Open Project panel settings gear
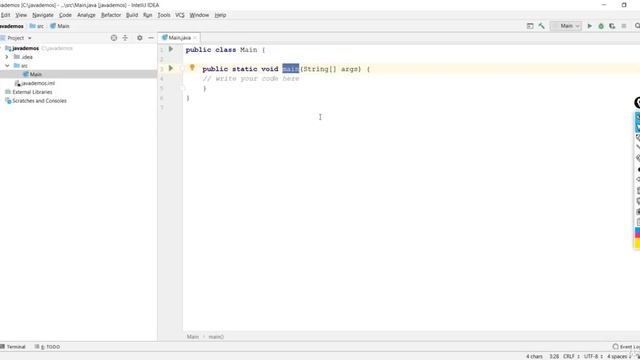The width and height of the screenshot is (640, 360). pos(140,38)
